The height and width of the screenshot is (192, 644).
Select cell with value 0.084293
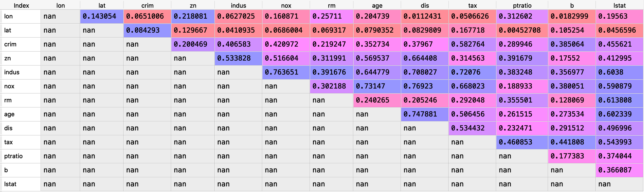147,31
